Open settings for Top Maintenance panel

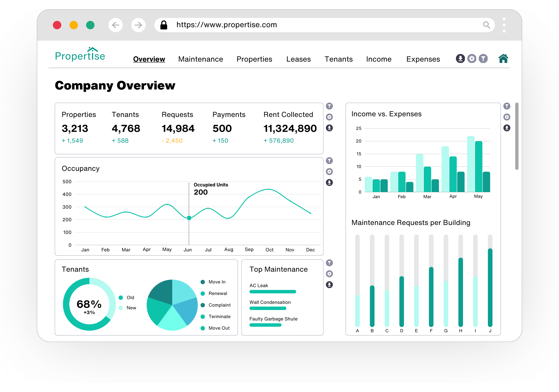329,274
